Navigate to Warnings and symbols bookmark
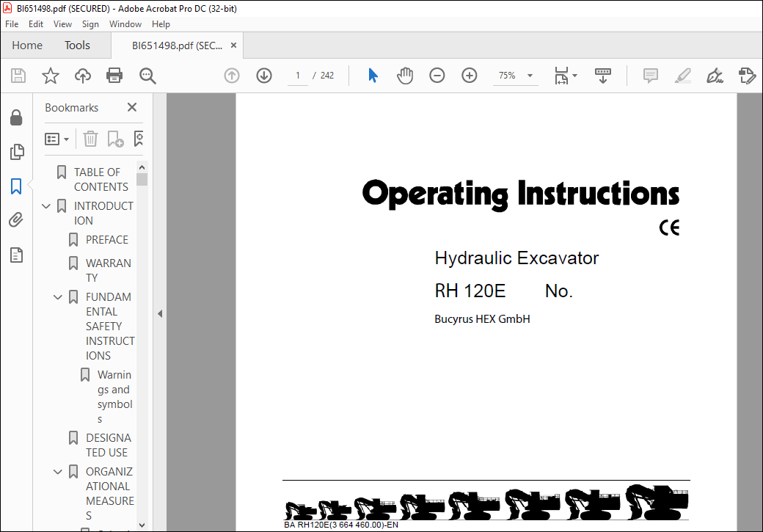Screen dimensions: 763x532 point(115,397)
